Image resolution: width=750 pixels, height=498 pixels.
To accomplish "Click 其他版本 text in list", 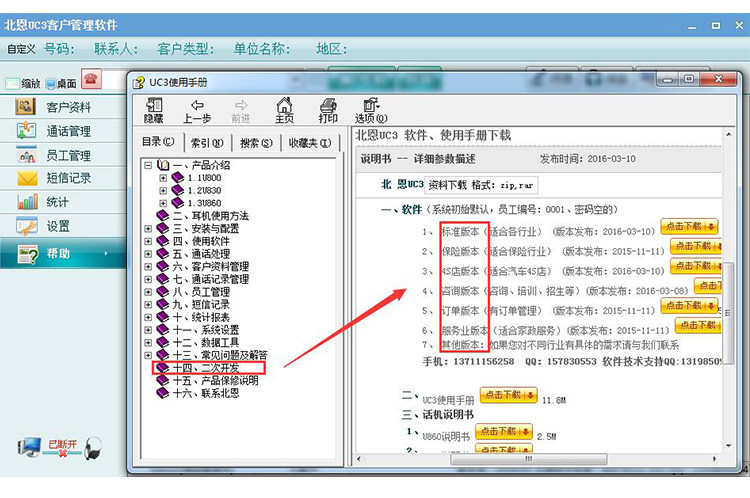I will 460,345.
